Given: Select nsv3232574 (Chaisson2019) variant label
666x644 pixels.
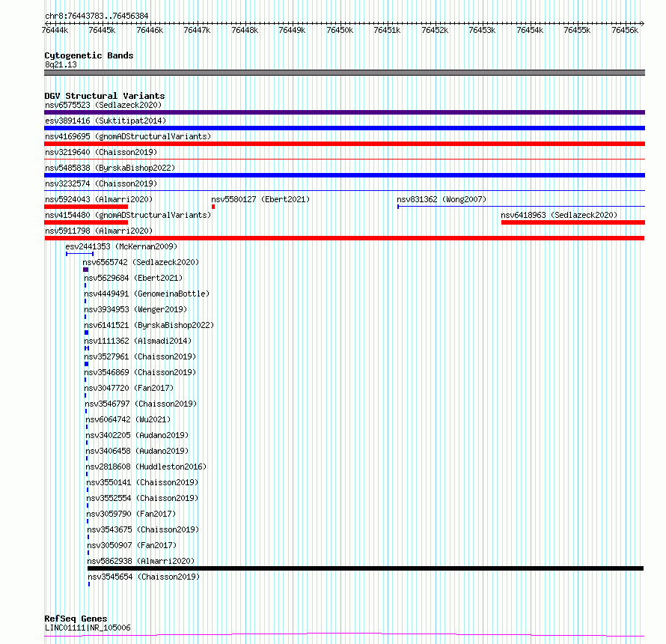Looking at the screenshot, I should (x=101, y=183).
